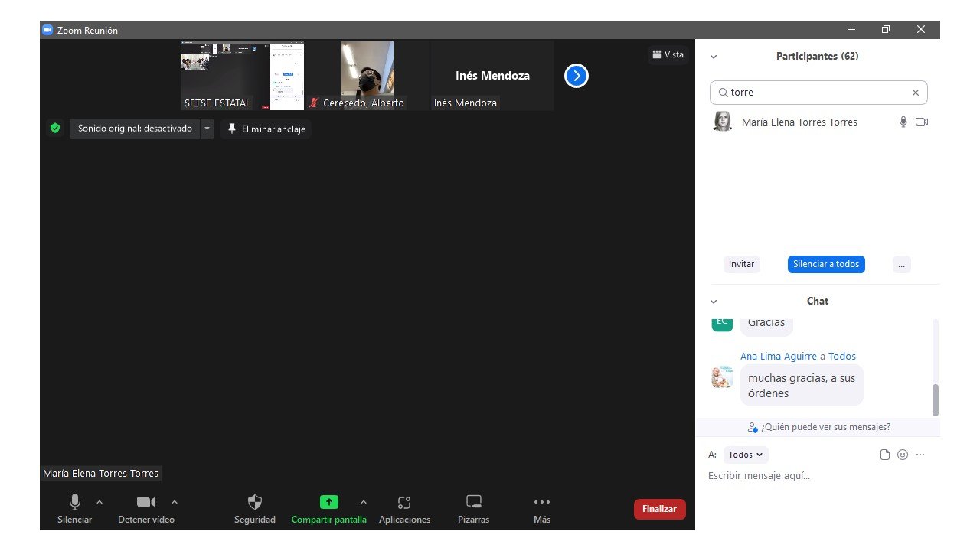Click the search magnifier icon in participants

click(x=723, y=93)
